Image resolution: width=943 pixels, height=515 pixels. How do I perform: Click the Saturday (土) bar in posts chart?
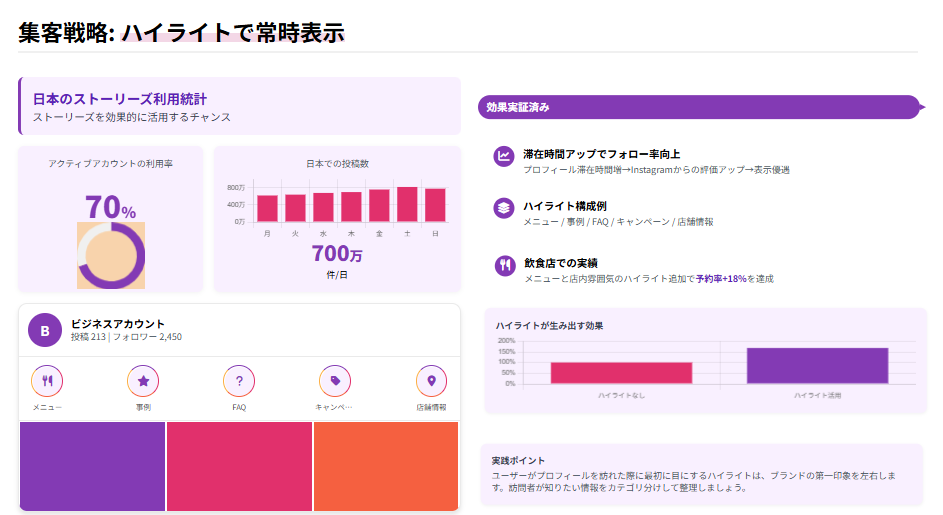click(x=407, y=204)
